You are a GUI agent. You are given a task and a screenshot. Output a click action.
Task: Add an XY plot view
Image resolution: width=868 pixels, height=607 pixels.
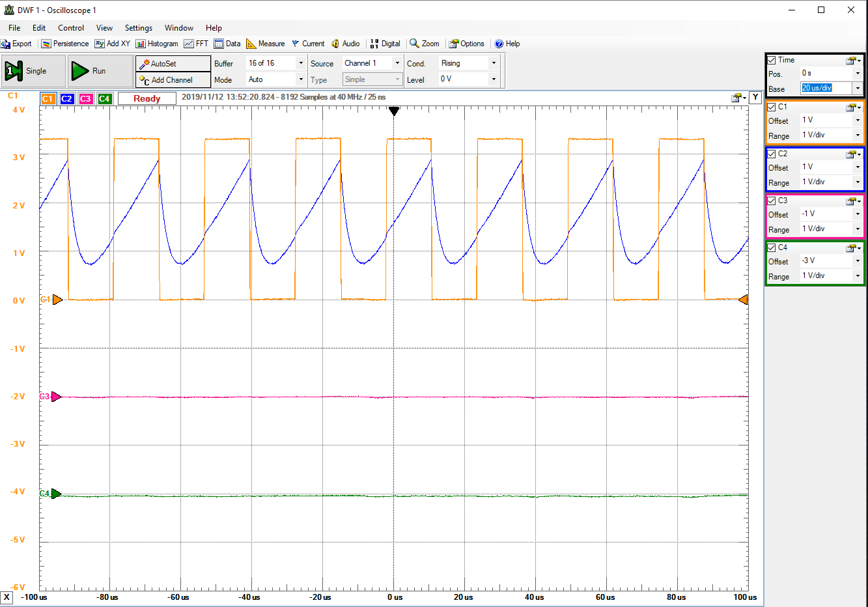[x=112, y=44]
